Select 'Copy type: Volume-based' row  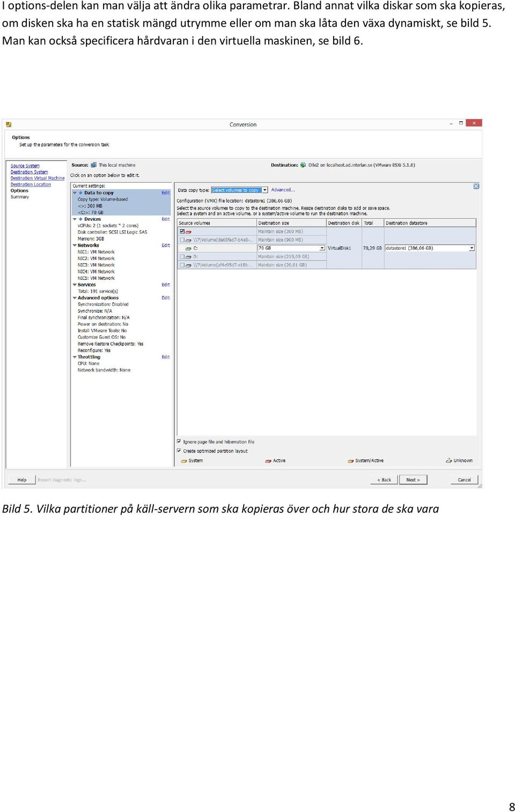pos(102,199)
